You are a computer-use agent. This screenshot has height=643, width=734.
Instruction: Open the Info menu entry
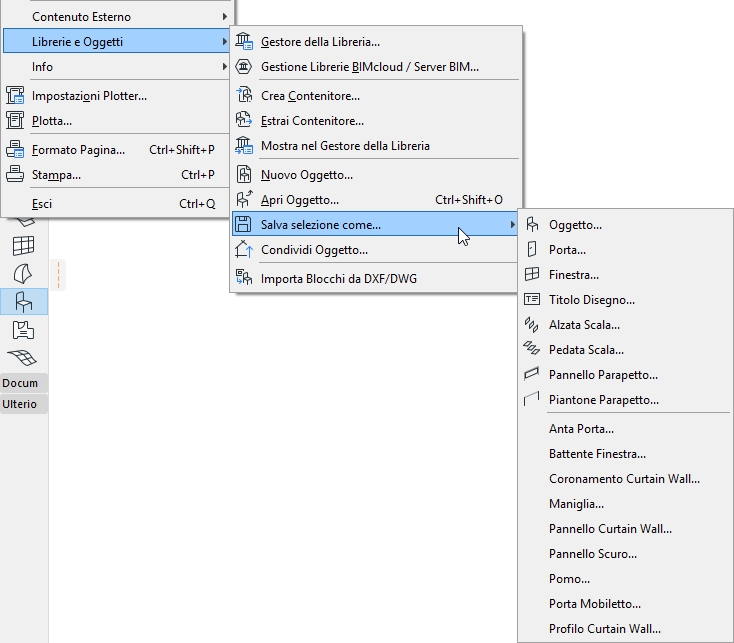point(116,67)
